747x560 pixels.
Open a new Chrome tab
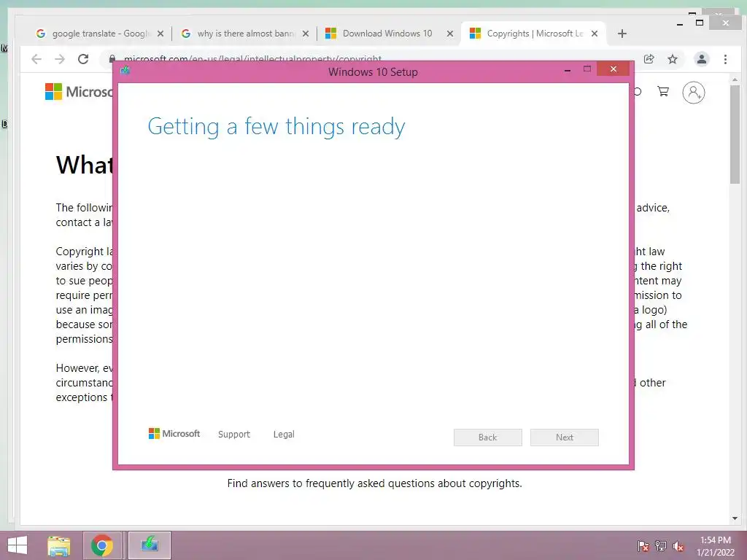622,34
